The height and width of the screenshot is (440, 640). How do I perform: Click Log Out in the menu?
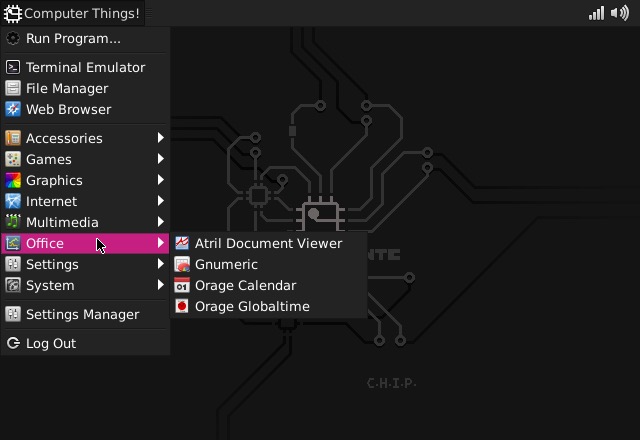[x=50, y=343]
